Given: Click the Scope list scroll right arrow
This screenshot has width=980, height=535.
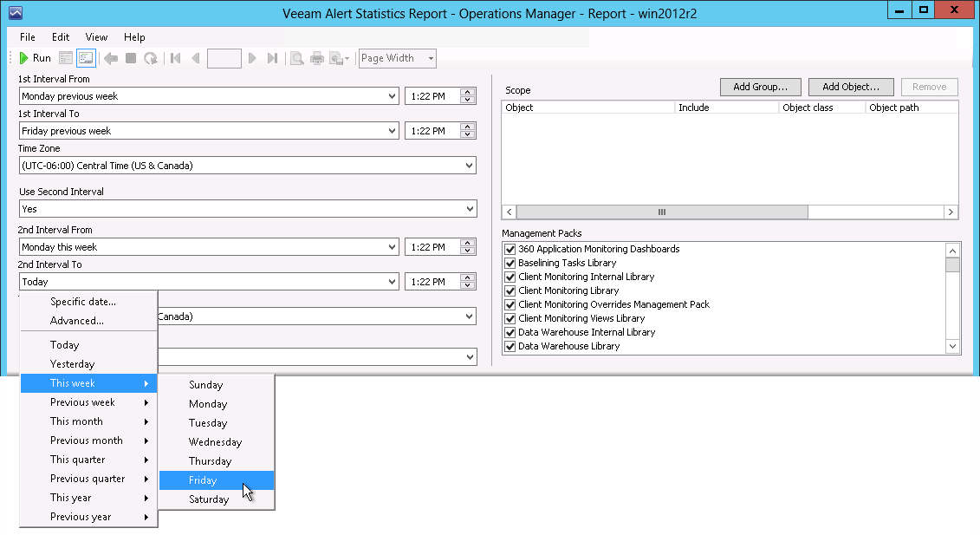Looking at the screenshot, I should point(951,212).
